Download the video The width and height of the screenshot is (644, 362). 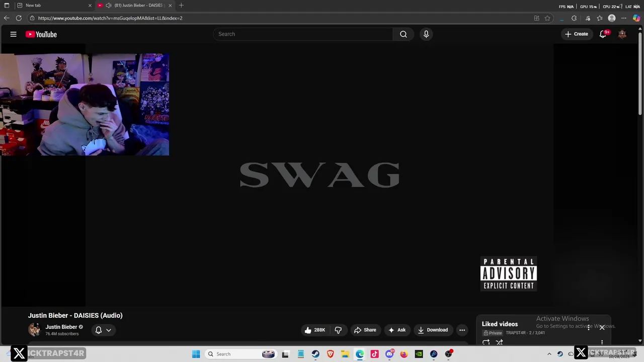click(x=433, y=330)
